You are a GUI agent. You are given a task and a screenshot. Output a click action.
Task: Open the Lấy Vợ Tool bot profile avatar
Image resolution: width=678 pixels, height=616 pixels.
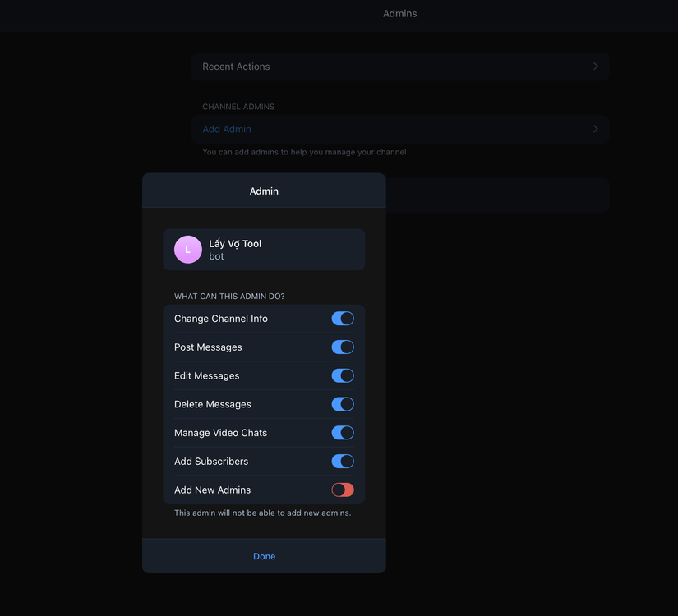[x=187, y=249]
